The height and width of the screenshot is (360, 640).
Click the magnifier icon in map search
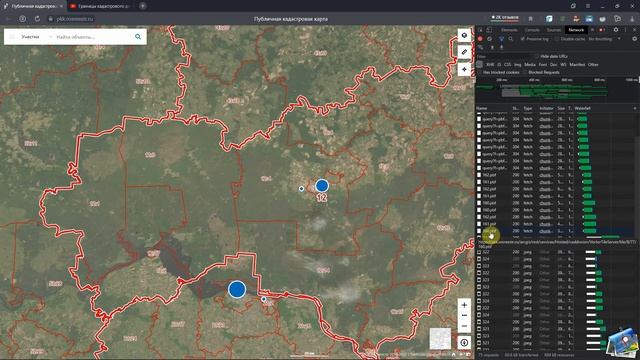click(138, 37)
